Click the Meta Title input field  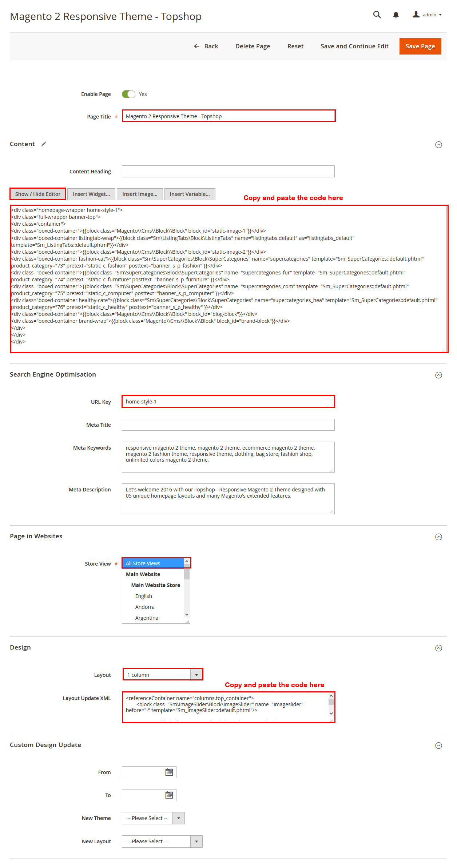click(x=228, y=425)
